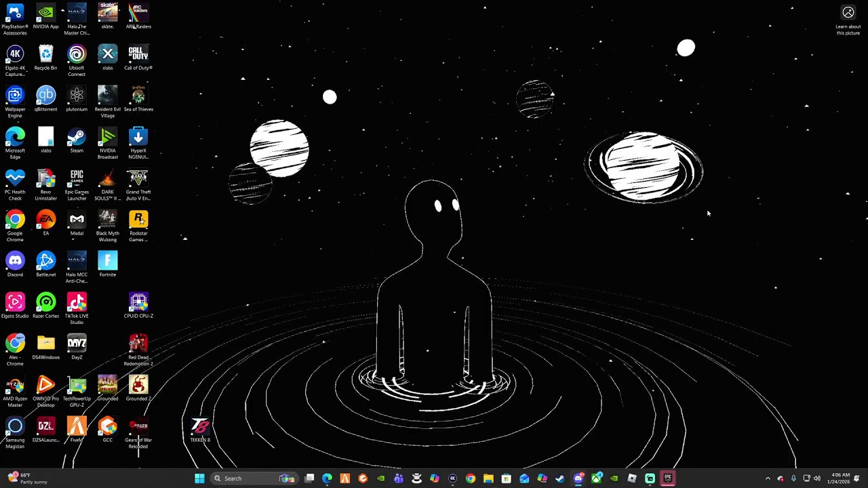Select the Red Dead Redemption 2 icon
Image resolution: width=868 pixels, height=488 pixels.
coord(138,350)
